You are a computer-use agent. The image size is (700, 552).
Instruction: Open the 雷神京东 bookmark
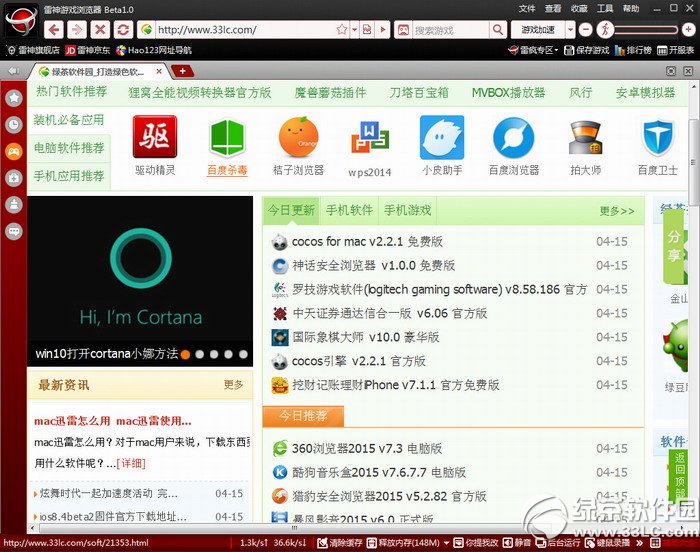[x=88, y=50]
